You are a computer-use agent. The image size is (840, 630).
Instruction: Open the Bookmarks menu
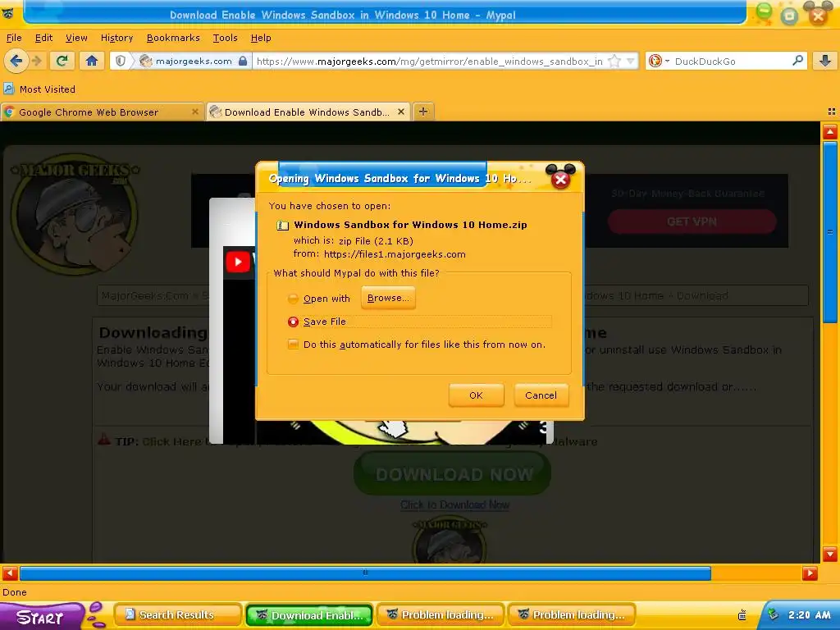173,38
